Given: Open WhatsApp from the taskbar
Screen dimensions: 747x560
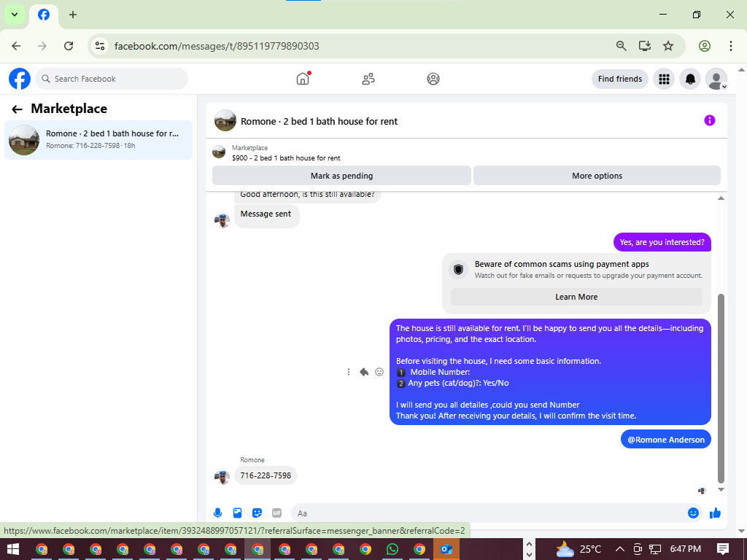Looking at the screenshot, I should pos(392,549).
